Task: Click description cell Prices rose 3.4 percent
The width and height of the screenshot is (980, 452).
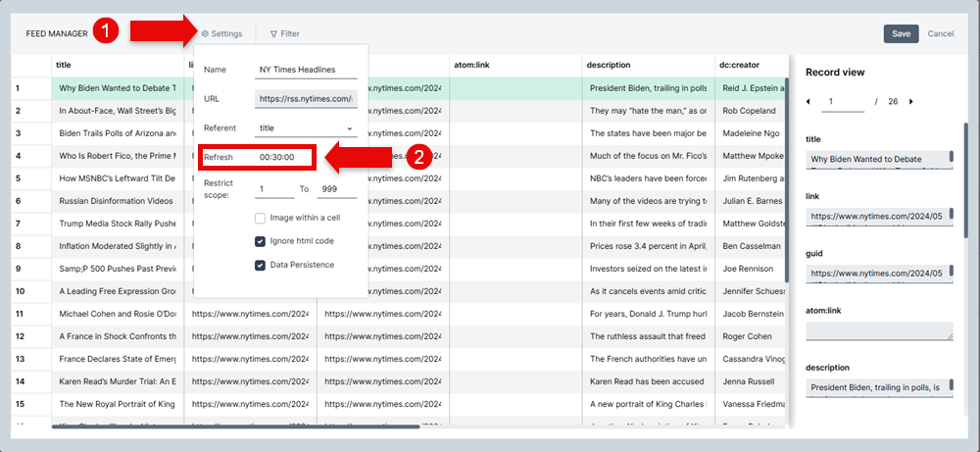Action: pos(648,246)
